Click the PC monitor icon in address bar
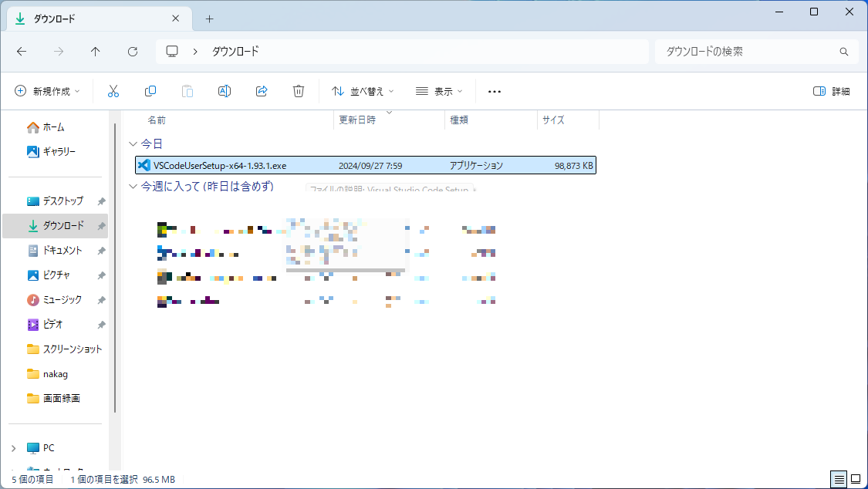This screenshot has width=868, height=489. pyautogui.click(x=172, y=52)
